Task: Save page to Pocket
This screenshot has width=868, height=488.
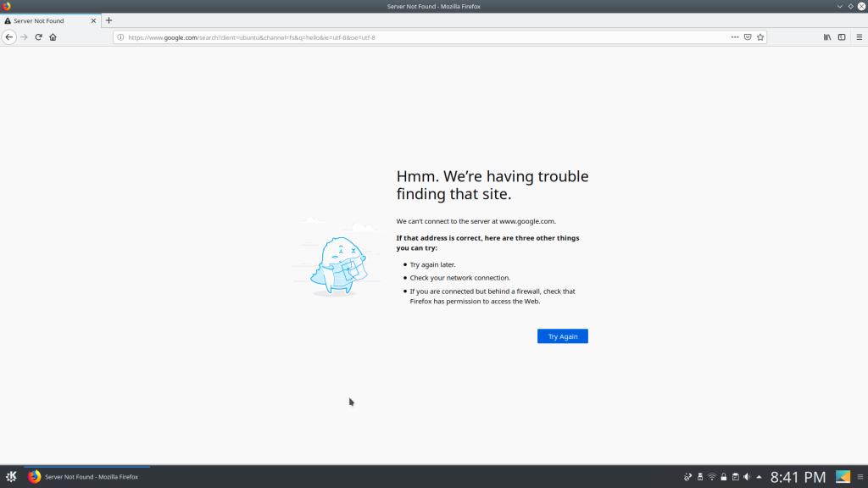Action: click(748, 37)
